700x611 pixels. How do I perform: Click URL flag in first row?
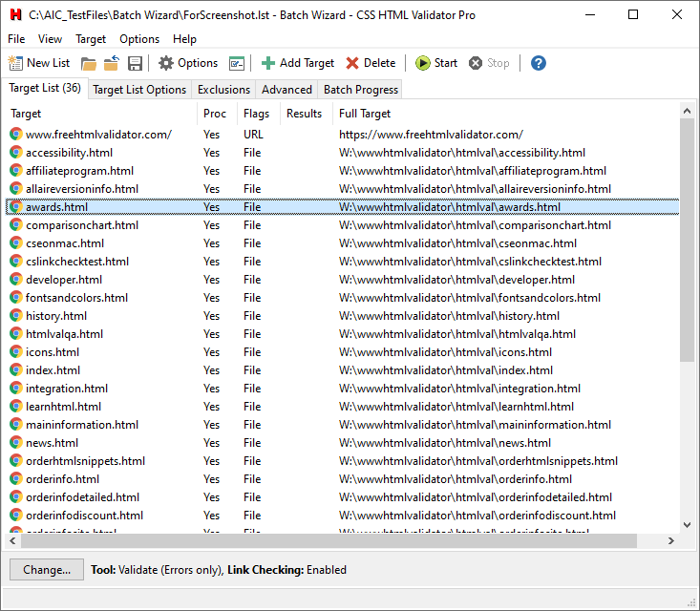253,134
